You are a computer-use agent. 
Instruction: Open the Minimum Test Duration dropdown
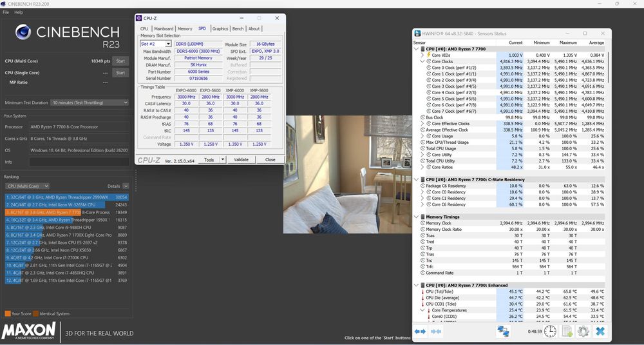90,103
